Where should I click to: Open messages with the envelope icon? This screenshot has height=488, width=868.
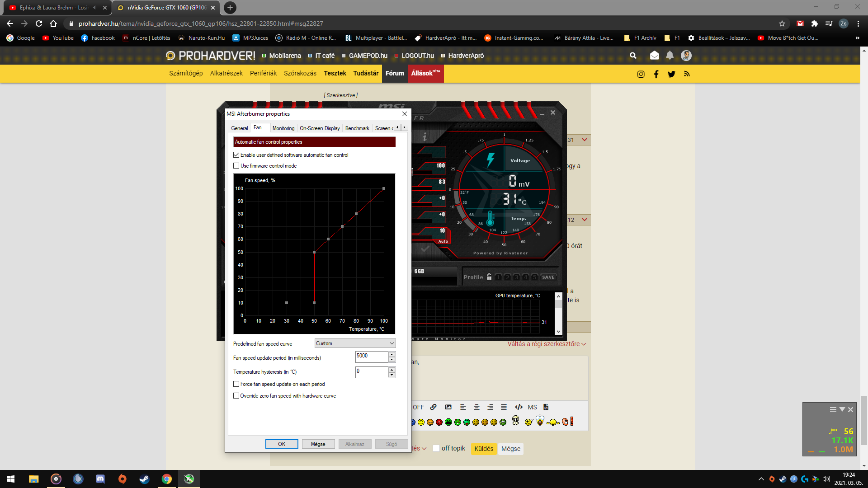654,55
